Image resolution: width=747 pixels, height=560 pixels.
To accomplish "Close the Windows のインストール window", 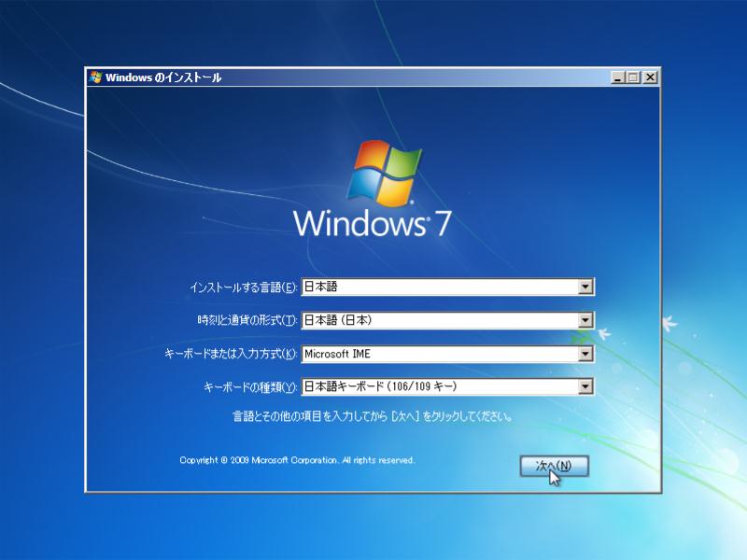I will click(x=650, y=78).
